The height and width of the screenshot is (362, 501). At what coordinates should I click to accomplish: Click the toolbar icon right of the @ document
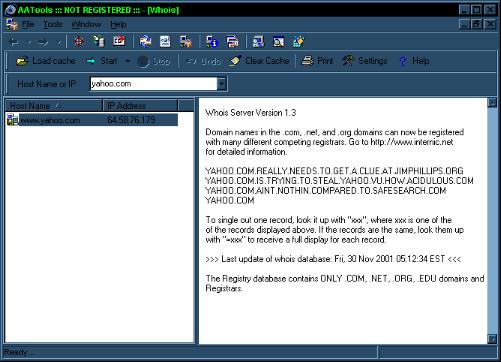[185, 42]
